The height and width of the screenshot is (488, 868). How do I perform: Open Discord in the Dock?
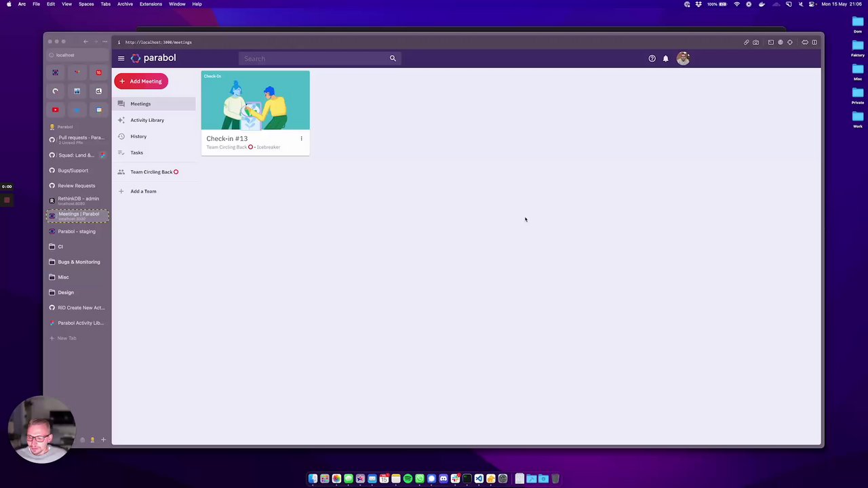(x=443, y=479)
